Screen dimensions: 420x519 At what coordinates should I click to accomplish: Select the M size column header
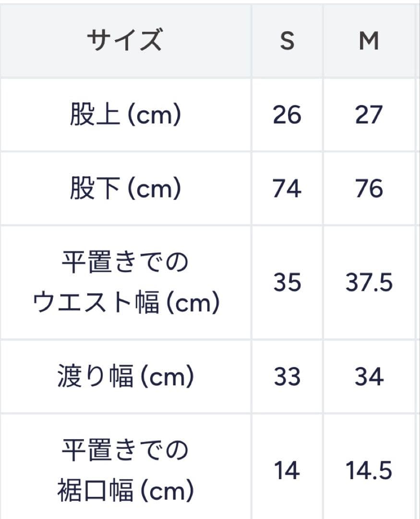click(369, 41)
